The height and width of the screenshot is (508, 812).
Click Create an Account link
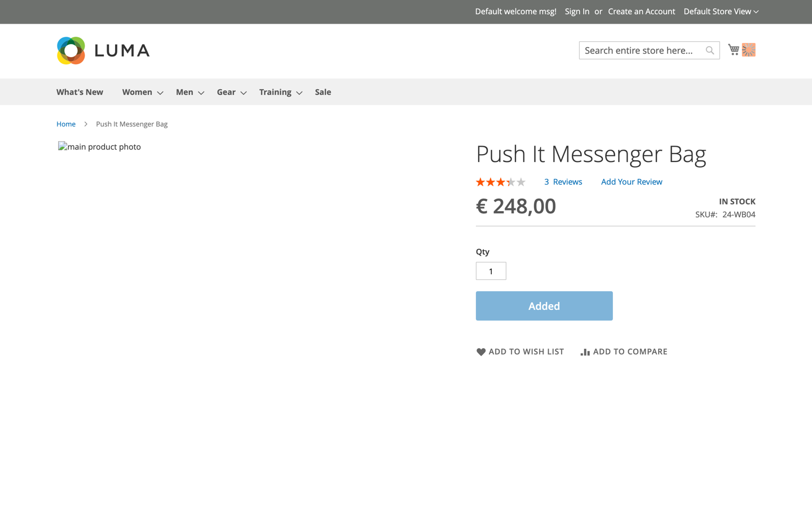click(x=641, y=11)
